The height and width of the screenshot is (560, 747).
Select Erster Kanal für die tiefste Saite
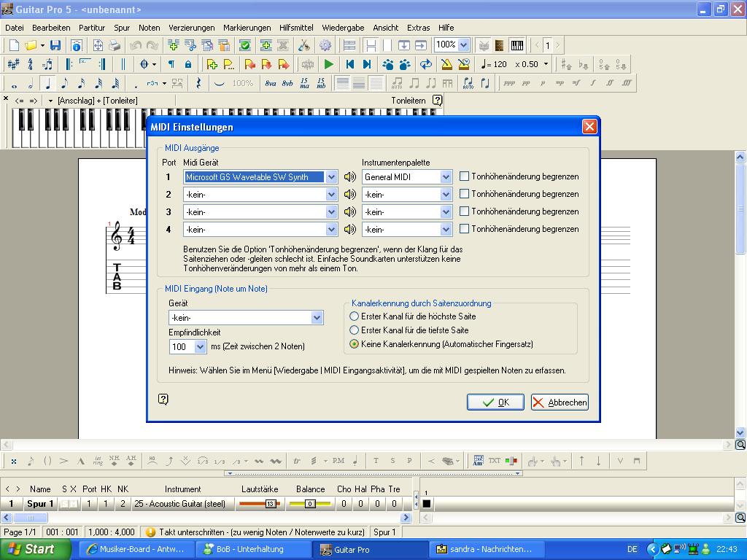point(354,330)
